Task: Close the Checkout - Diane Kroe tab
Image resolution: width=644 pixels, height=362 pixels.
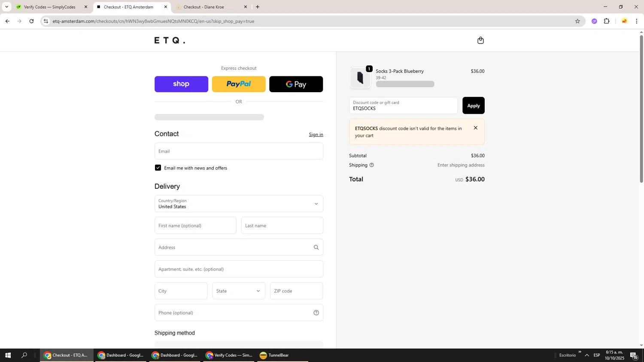Action: [x=246, y=7]
